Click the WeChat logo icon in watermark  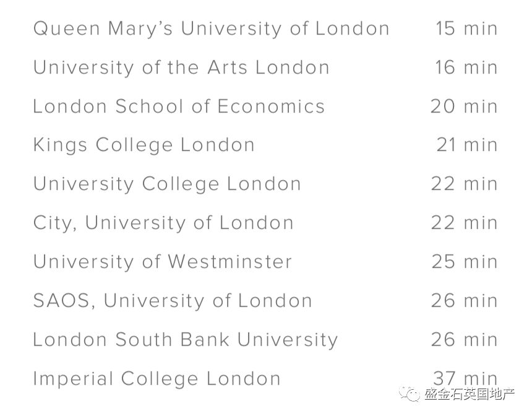tap(410, 394)
